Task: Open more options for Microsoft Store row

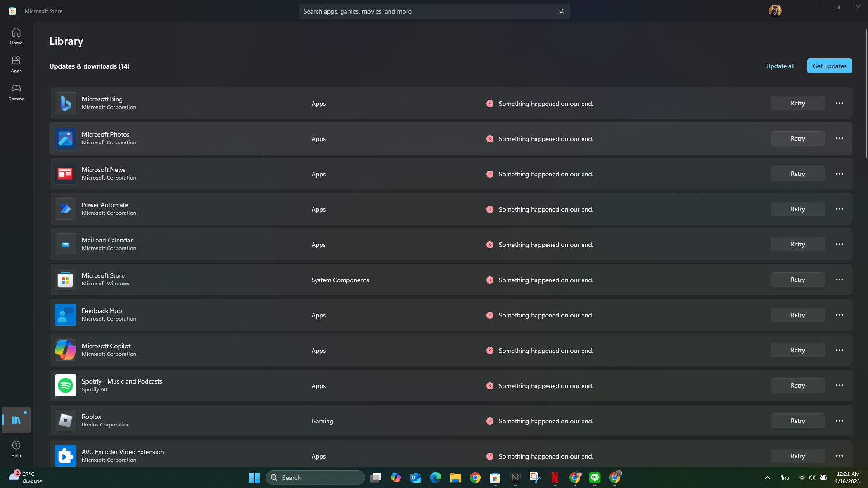Action: tap(839, 280)
